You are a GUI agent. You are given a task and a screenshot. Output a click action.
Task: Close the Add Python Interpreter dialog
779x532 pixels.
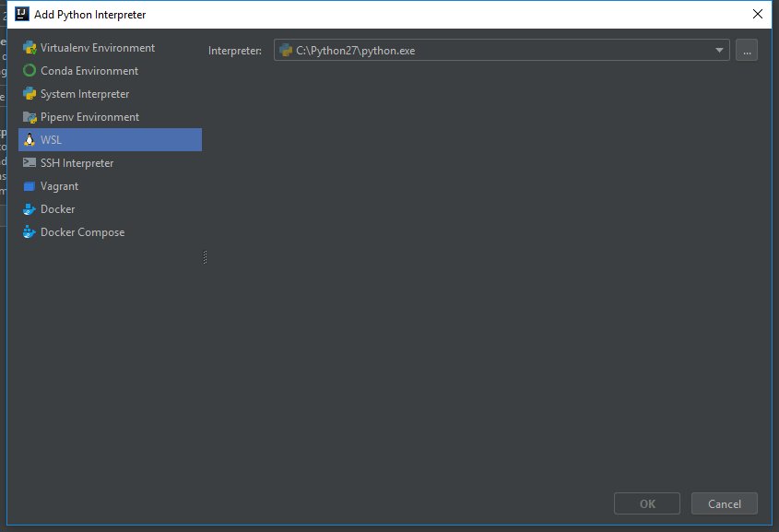point(757,14)
